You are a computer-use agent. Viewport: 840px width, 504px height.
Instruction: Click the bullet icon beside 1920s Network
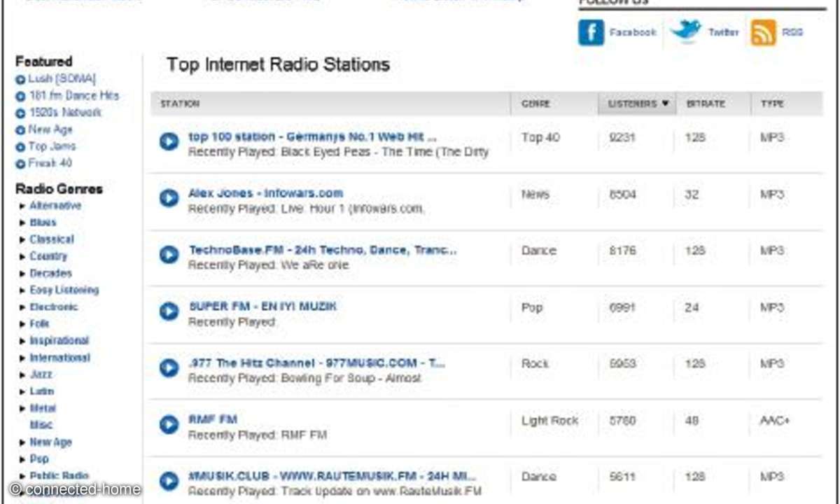click(20, 113)
